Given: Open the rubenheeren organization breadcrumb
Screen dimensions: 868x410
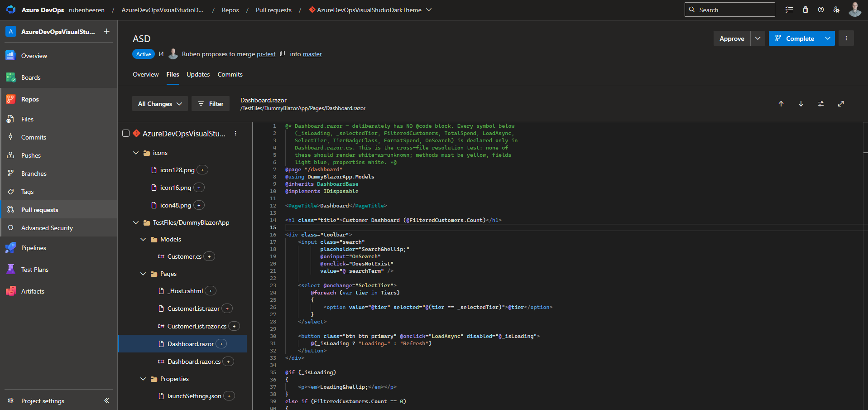Looking at the screenshot, I should [x=86, y=10].
